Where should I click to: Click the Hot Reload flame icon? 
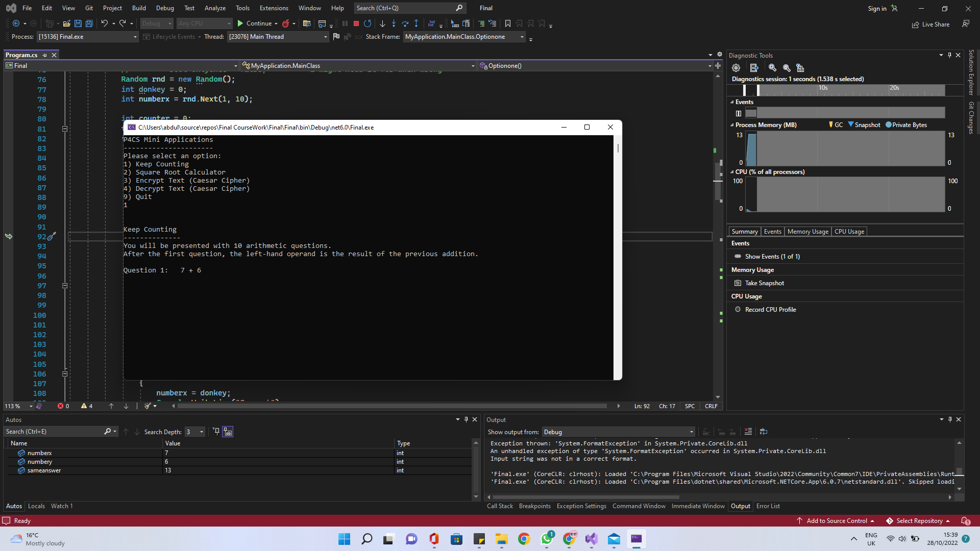286,23
